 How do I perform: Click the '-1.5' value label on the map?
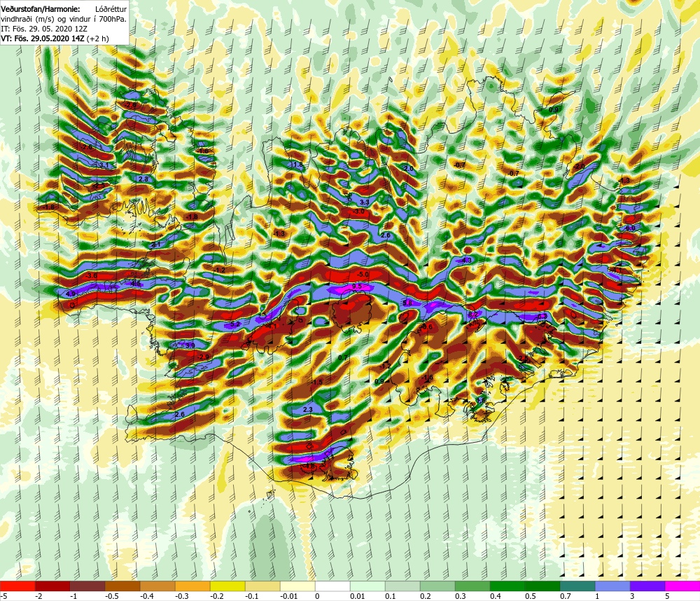click(316, 382)
